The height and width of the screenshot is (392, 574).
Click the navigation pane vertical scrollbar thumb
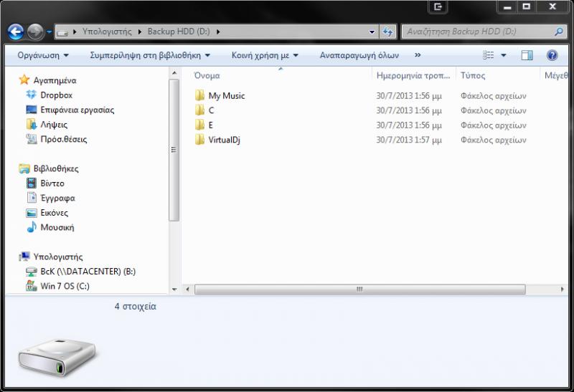click(x=174, y=150)
